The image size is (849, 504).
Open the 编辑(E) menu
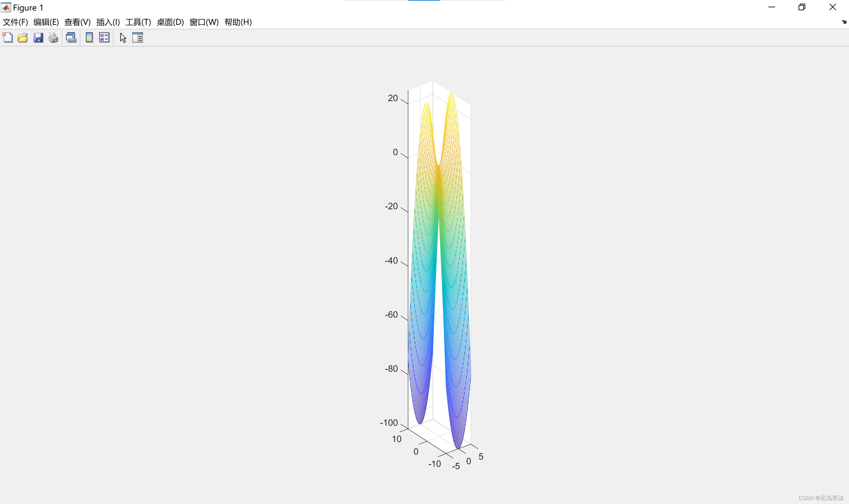click(46, 22)
